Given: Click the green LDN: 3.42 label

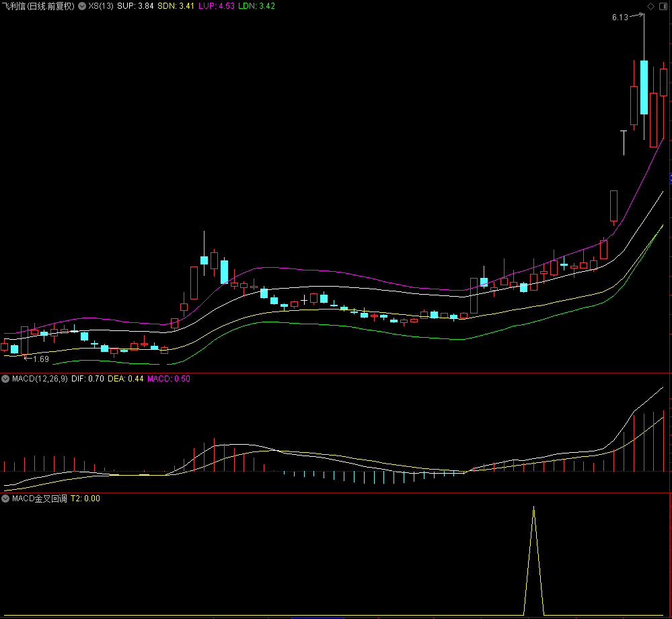Looking at the screenshot, I should click(x=257, y=5).
